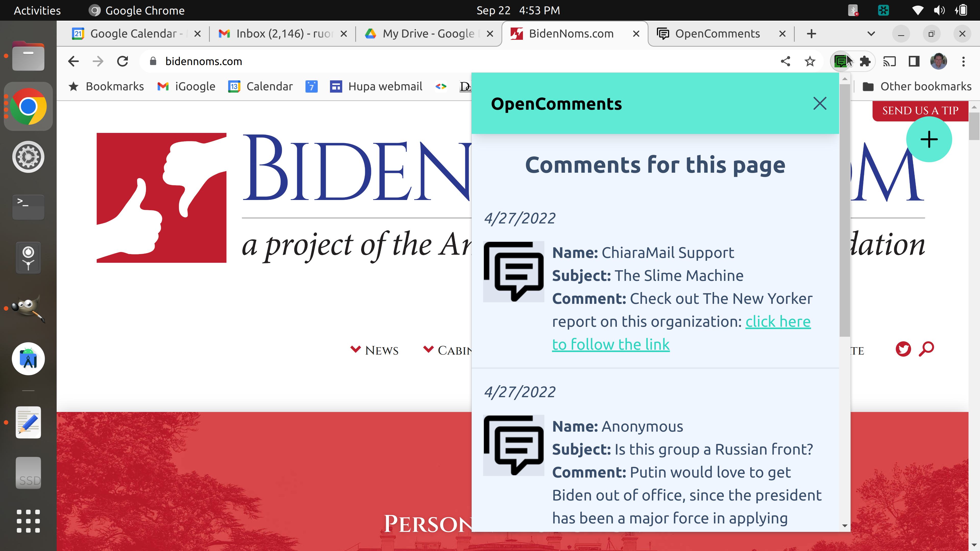The image size is (980, 551).
Task: Open the Other bookmarks folder
Action: coord(917,86)
